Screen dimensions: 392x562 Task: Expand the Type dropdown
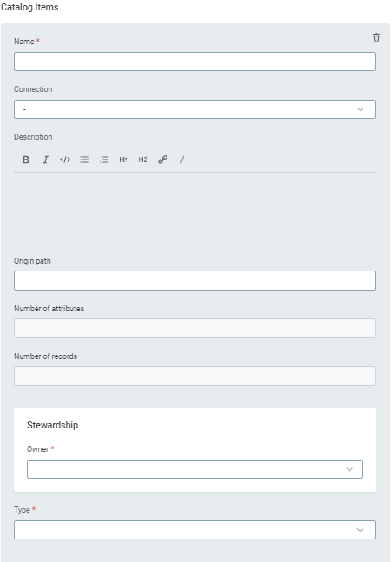pyautogui.click(x=194, y=530)
